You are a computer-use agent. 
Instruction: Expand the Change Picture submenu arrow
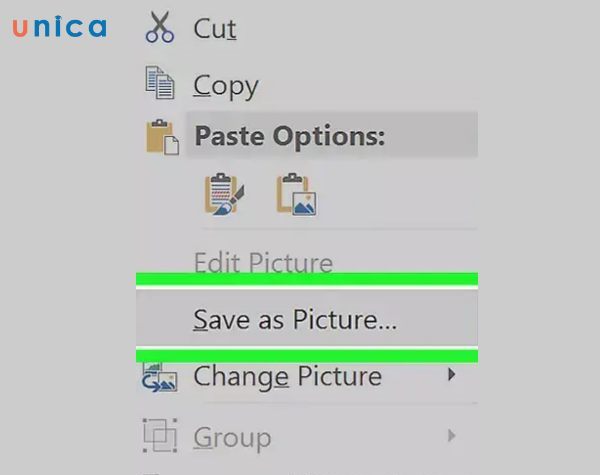click(452, 376)
